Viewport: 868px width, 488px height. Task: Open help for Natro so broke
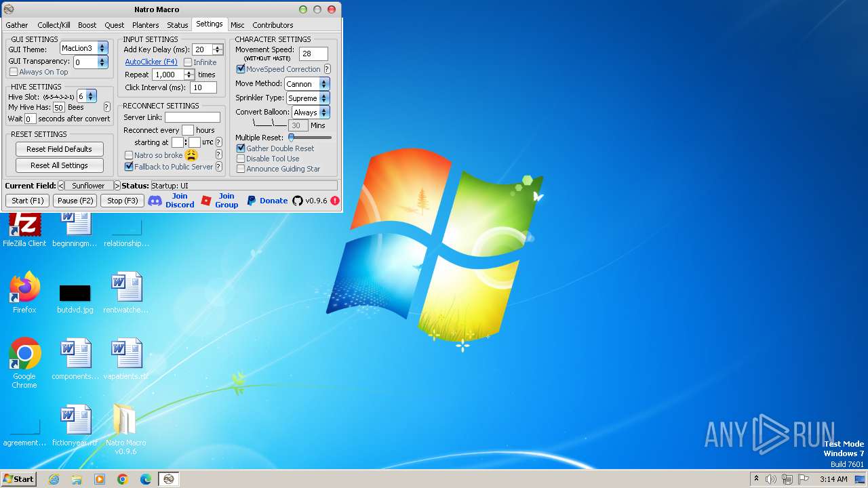pyautogui.click(x=218, y=155)
